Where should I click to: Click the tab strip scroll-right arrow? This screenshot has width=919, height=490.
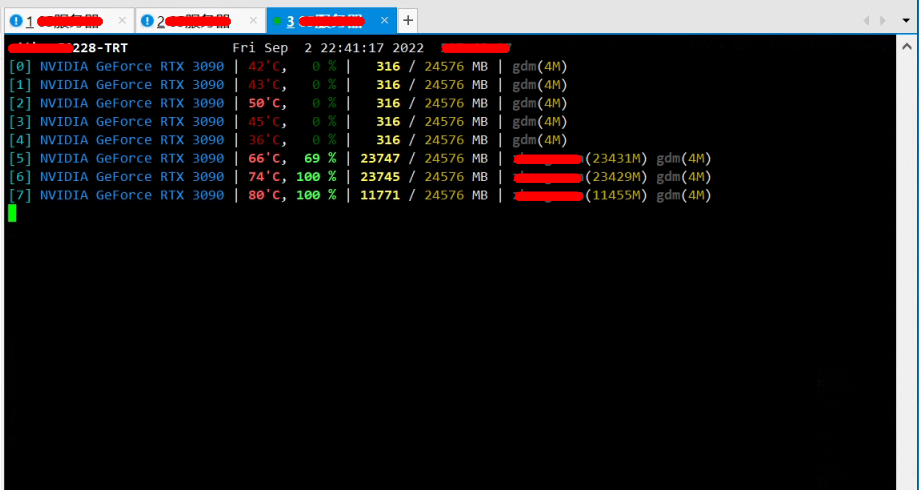(883, 21)
